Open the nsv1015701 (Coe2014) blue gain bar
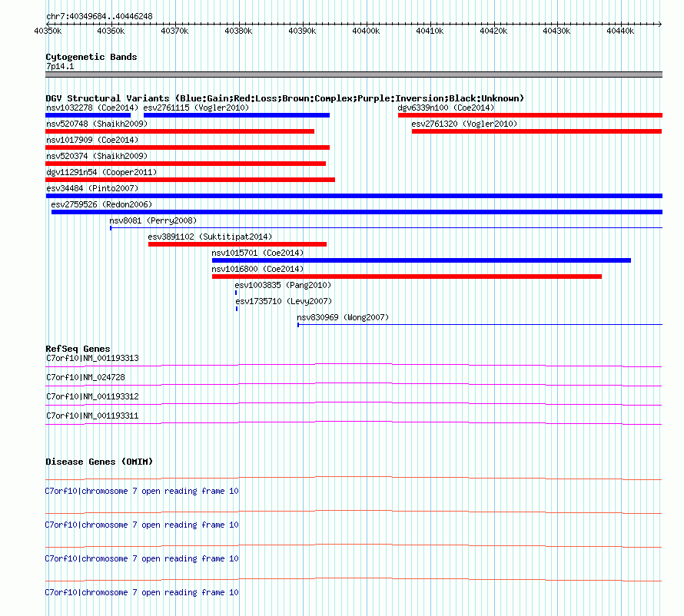 pyautogui.click(x=421, y=260)
